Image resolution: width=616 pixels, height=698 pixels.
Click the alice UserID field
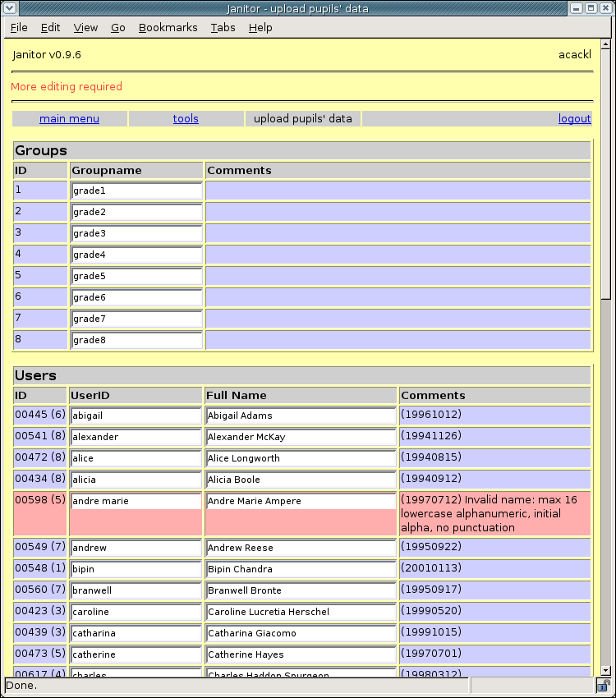coord(136,458)
